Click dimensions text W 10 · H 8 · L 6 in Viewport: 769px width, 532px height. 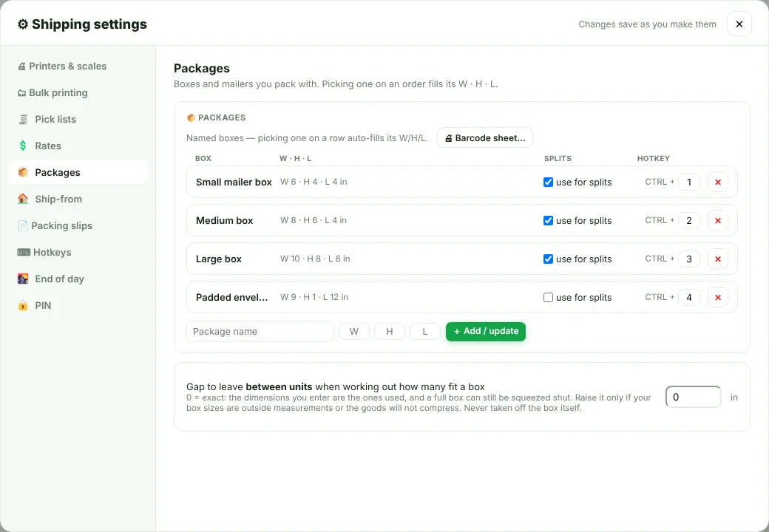tap(315, 258)
